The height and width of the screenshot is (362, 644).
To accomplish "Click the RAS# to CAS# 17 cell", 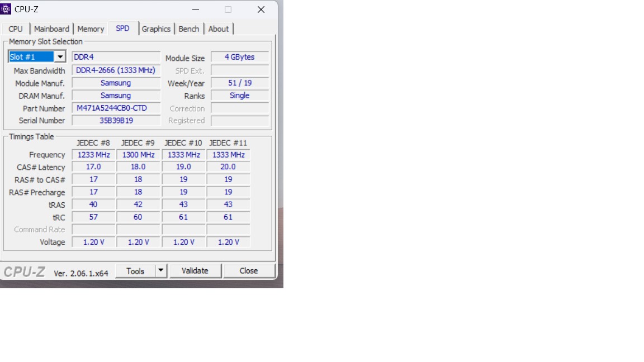I will coord(94,179).
